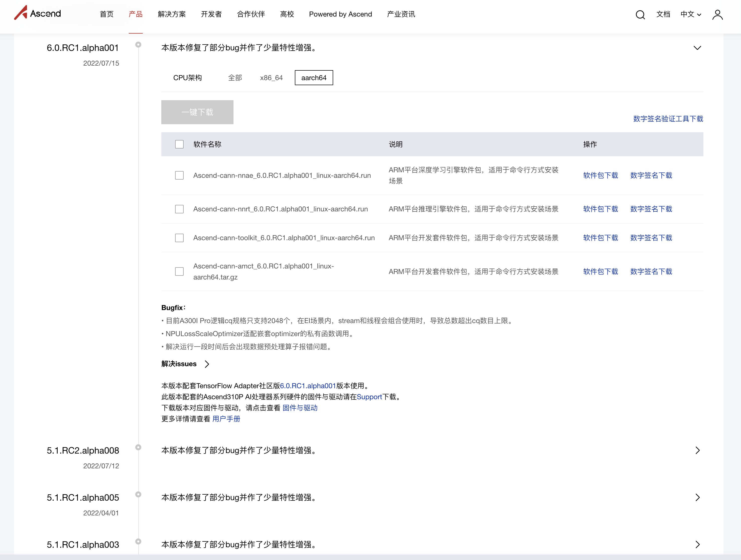Expand the 5.1.RC1.alpha005 version section
741x560 pixels.
[697, 497]
